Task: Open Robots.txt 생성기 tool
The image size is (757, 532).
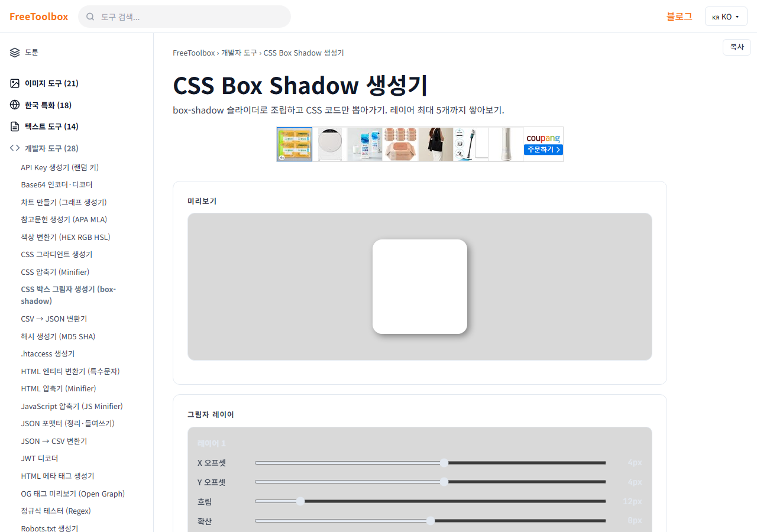Action: pyautogui.click(x=50, y=527)
